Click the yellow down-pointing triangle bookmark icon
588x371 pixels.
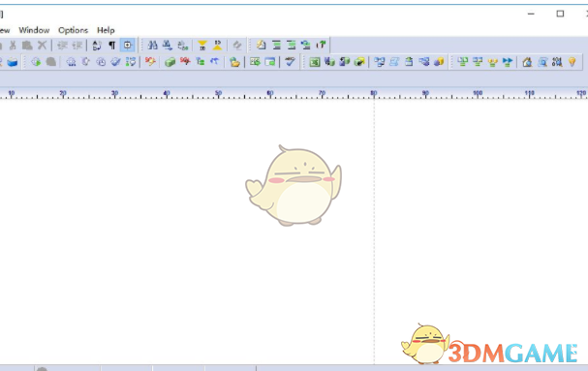click(x=202, y=46)
